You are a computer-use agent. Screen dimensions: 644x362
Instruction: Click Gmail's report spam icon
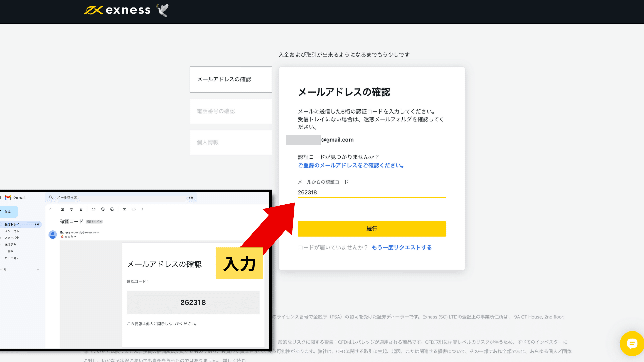point(71,209)
